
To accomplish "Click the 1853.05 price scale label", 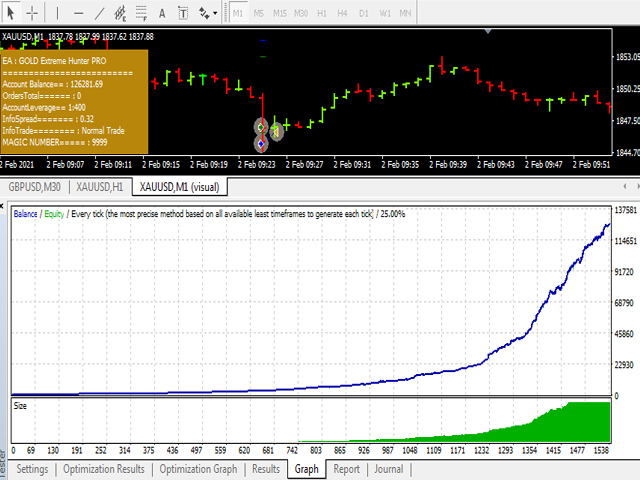I will [628, 57].
